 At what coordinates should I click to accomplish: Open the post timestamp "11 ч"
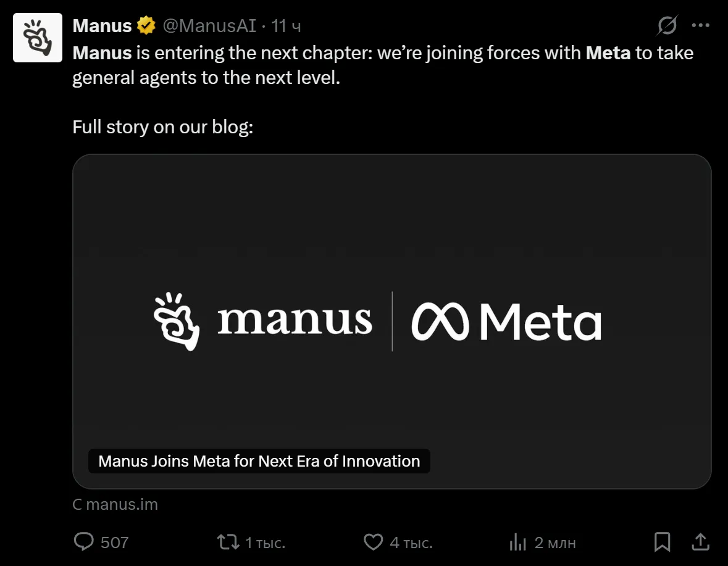pyautogui.click(x=287, y=25)
